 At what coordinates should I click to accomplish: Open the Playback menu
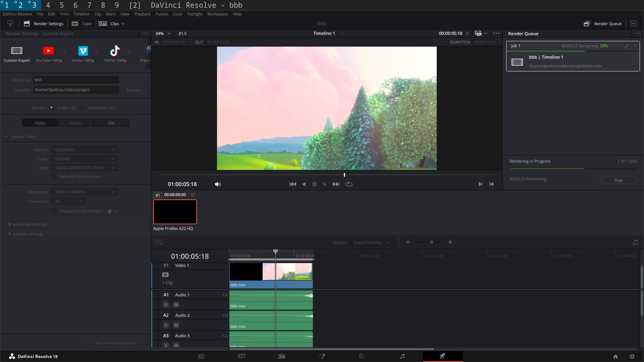(142, 14)
